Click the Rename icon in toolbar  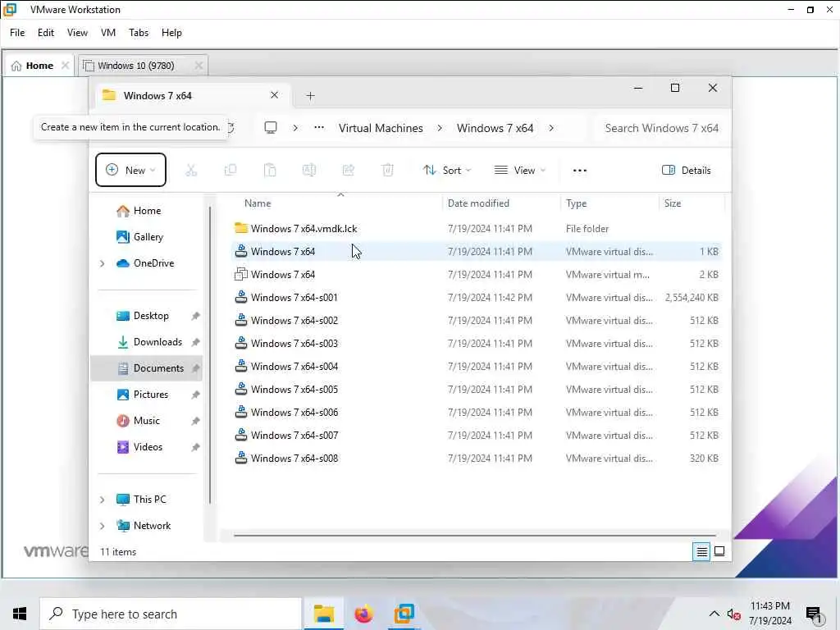309,171
